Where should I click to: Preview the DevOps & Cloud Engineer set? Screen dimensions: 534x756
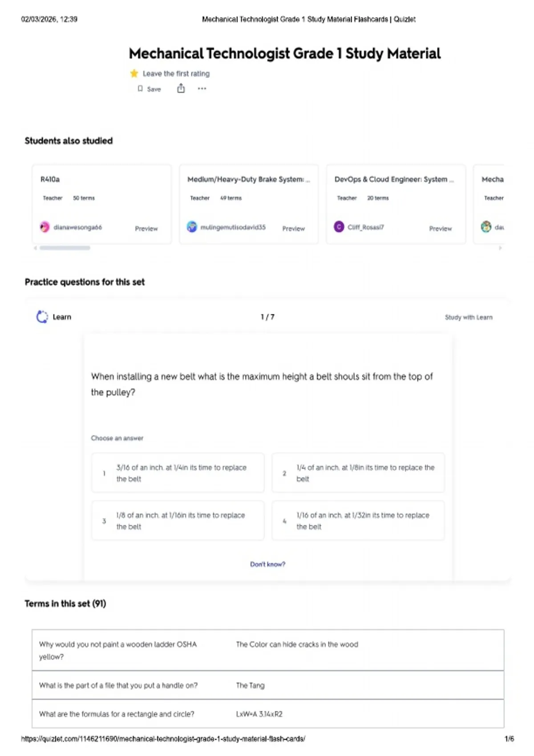coord(440,229)
